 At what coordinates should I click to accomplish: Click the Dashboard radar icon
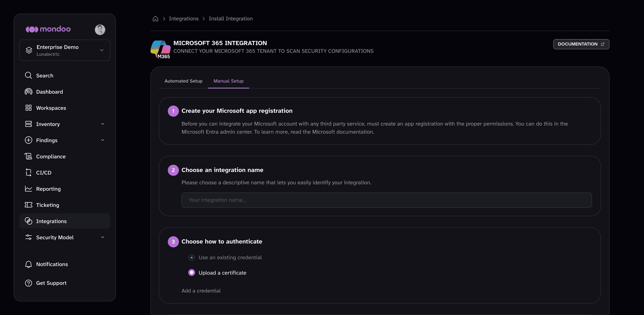click(29, 91)
